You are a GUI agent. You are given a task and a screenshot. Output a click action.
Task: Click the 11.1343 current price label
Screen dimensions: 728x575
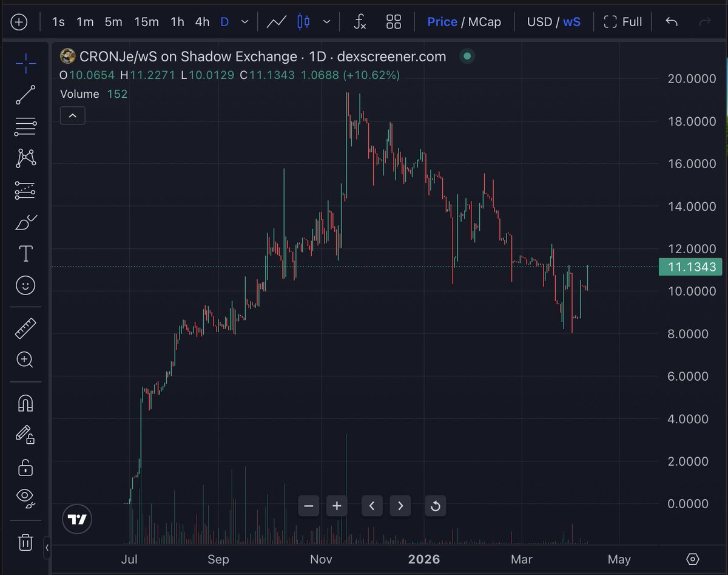pyautogui.click(x=691, y=267)
